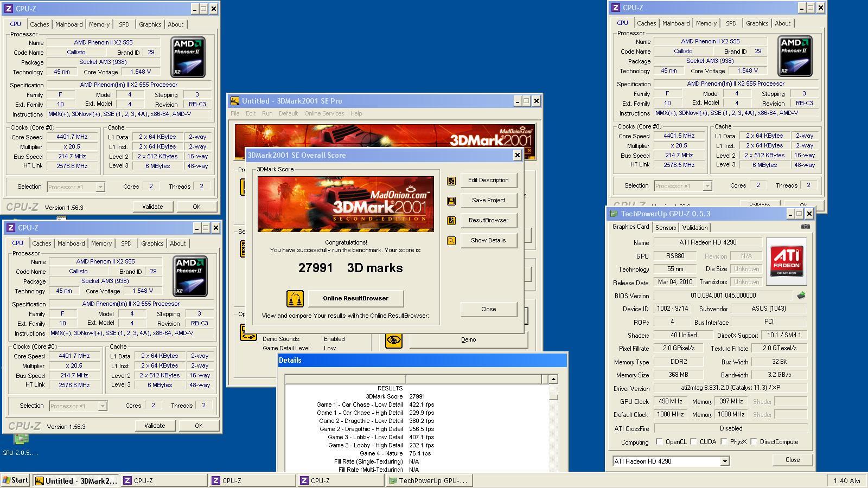Screen dimensions: 868x488
Task: Open SPD tab in top-left CPU-Z
Action: [x=124, y=24]
